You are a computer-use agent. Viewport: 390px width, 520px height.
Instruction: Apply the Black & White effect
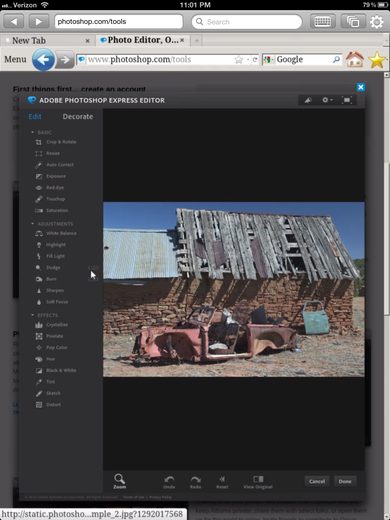(x=56, y=370)
